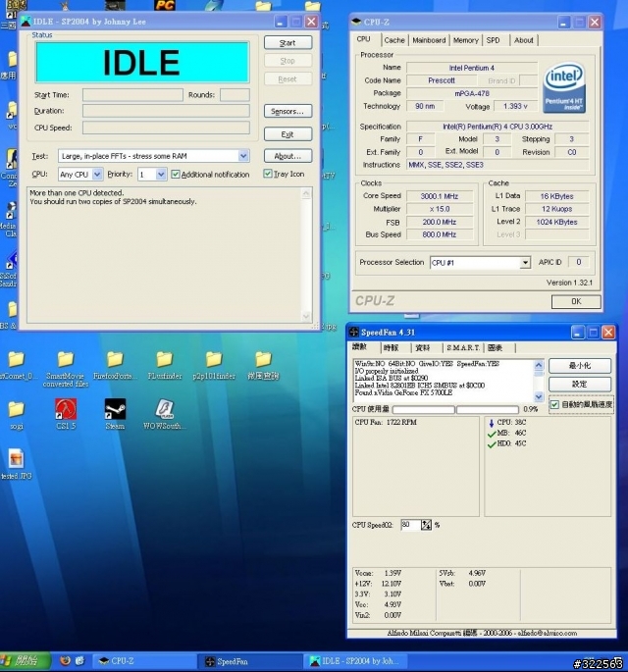Toggle the Tray Icon checkbox
The image size is (628, 672).
tap(268, 174)
